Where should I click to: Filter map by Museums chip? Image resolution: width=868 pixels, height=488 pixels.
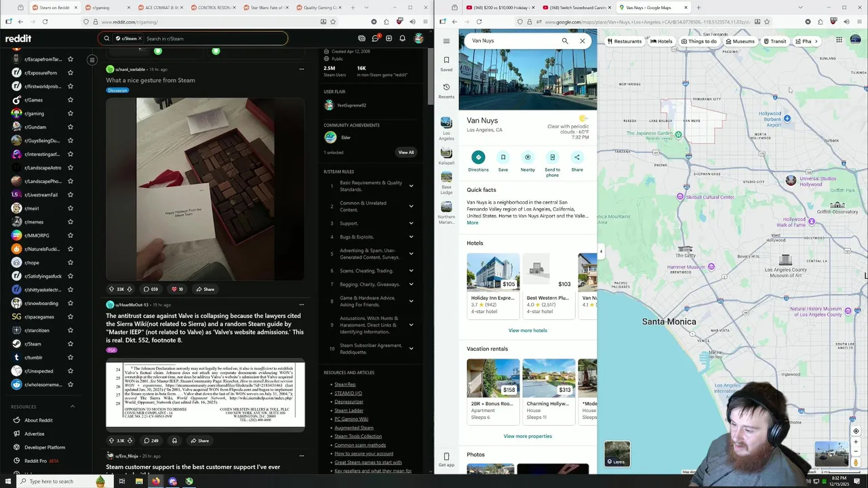pyautogui.click(x=740, y=41)
